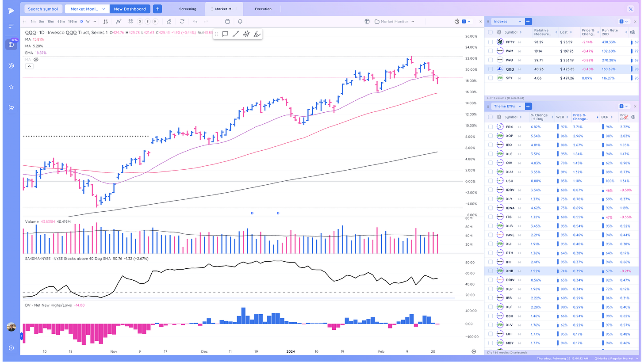Screen dimensions: 644x362
Task: Check the ERX row checkbox
Action: click(x=491, y=127)
